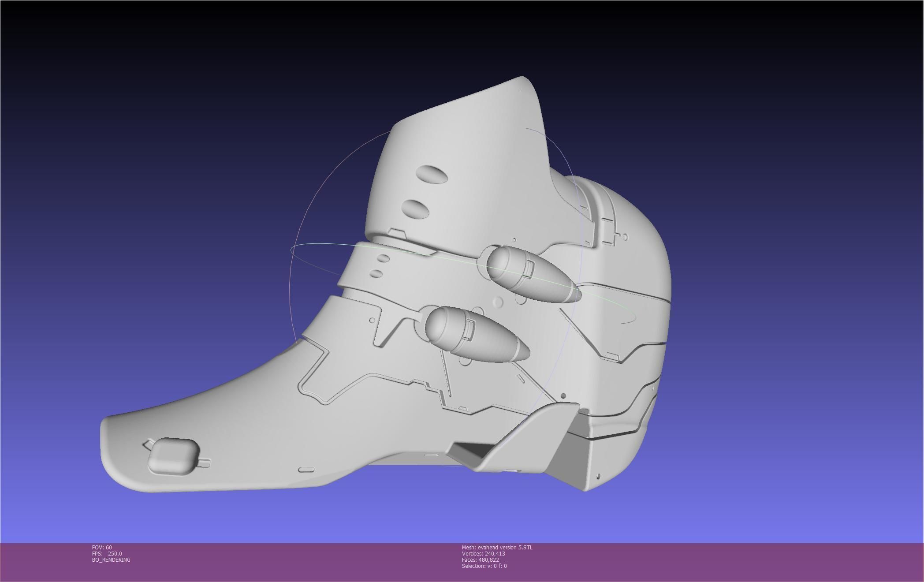Click the 'Vertices: 240,413' info line
This screenshot has height=582, width=924.
[x=483, y=554]
